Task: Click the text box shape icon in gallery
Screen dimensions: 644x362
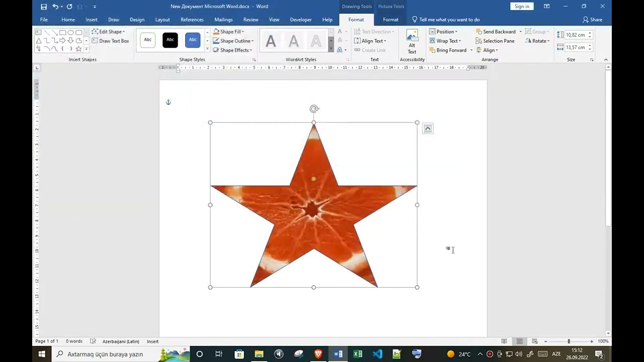Action: coord(38,32)
